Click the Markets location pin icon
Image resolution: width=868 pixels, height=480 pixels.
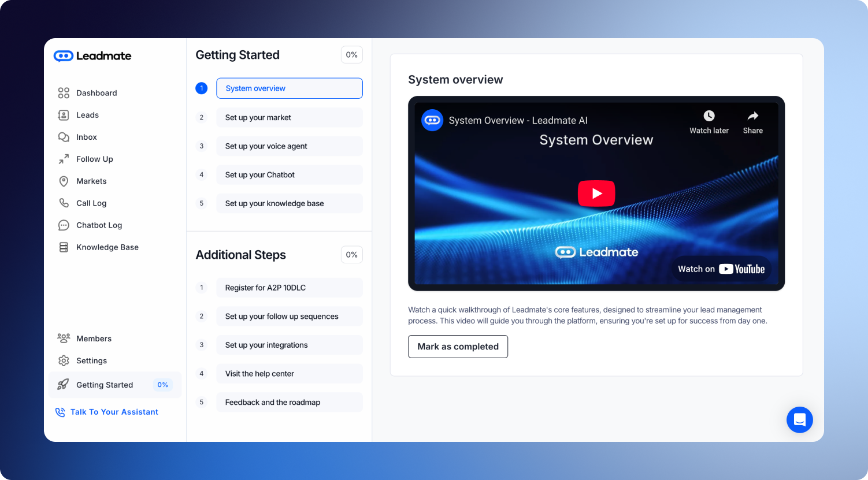coord(64,181)
